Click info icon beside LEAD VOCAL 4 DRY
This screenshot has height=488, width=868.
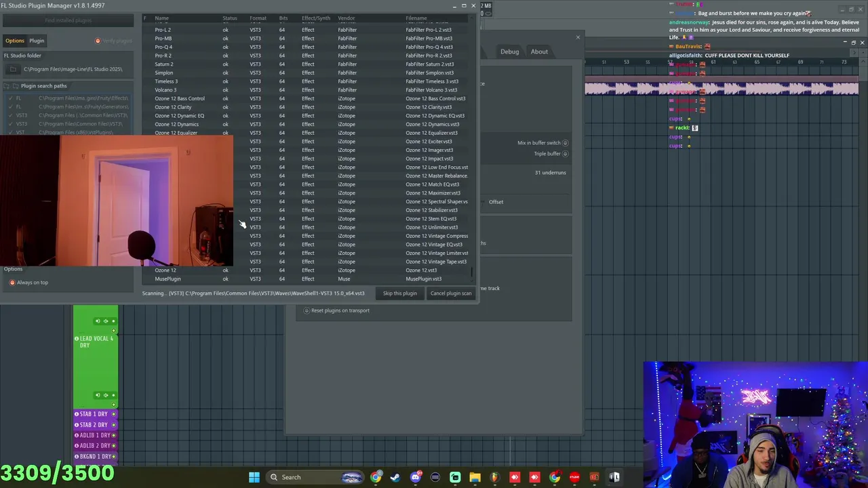point(77,338)
